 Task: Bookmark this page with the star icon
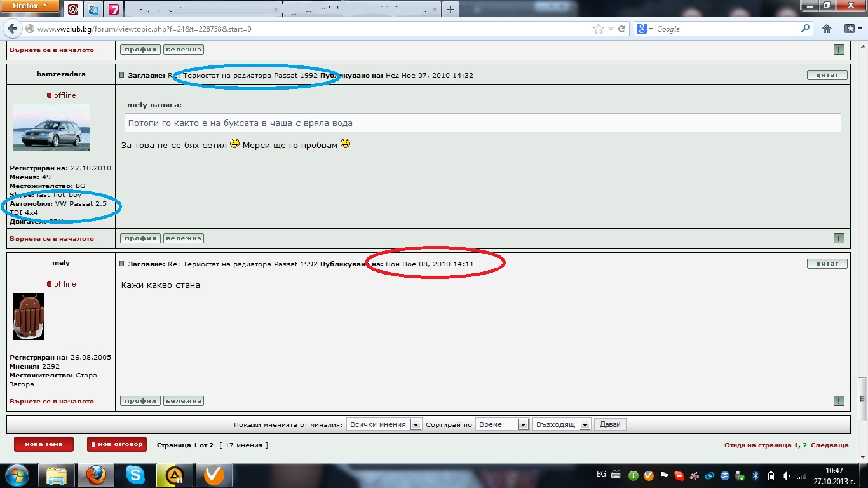pos(598,29)
